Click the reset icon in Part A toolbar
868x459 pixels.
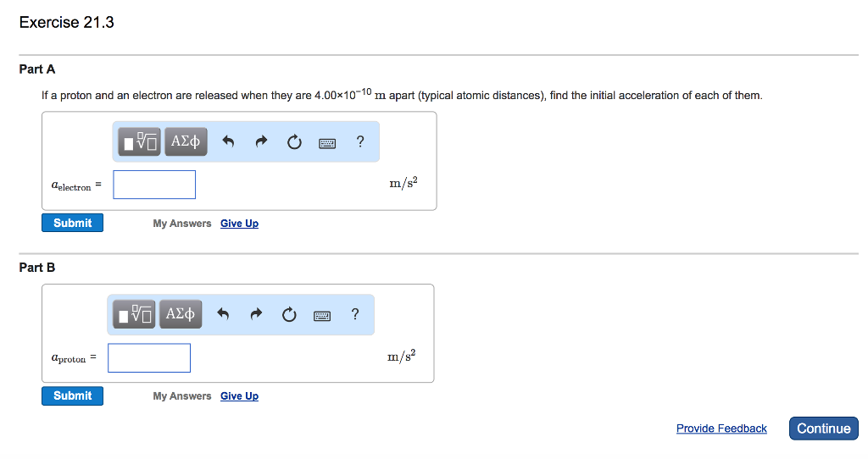293,142
